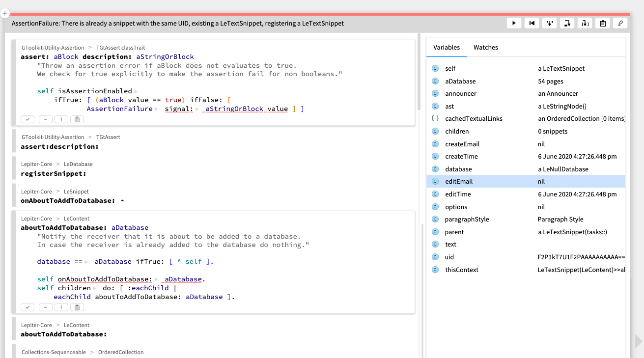Expand the triangle after AssertionFailure

point(156,109)
